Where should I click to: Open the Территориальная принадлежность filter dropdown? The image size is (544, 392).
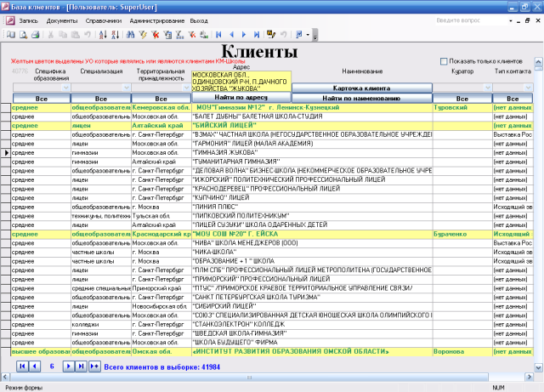coord(187,88)
